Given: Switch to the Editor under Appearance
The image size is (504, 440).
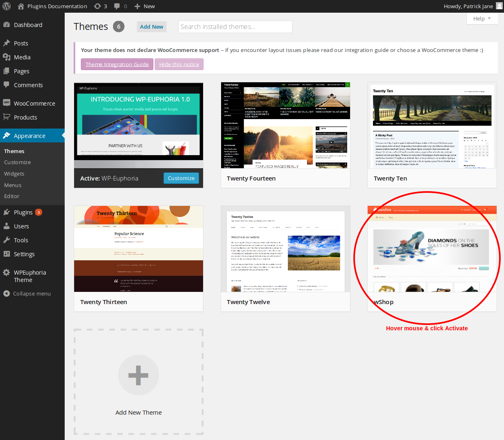Looking at the screenshot, I should pyautogui.click(x=11, y=196).
